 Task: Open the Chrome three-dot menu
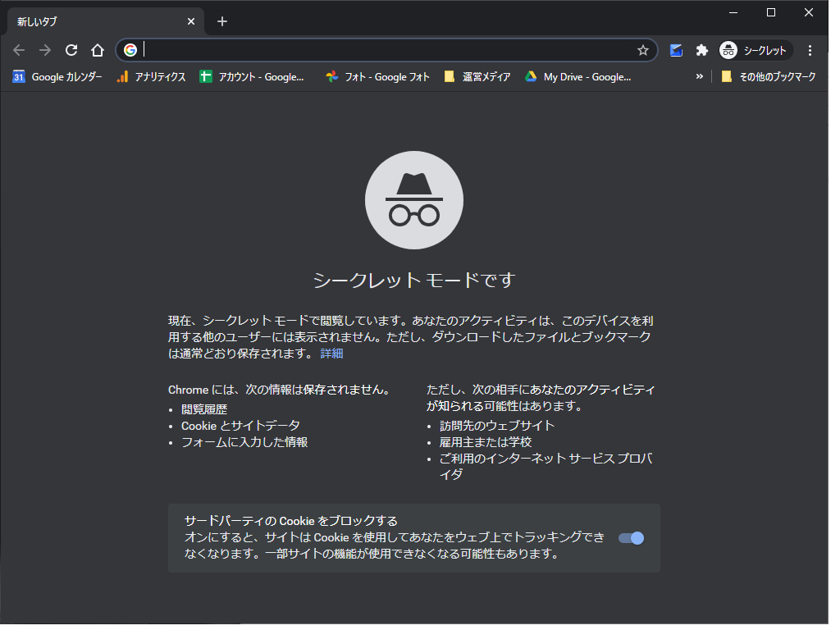[810, 50]
